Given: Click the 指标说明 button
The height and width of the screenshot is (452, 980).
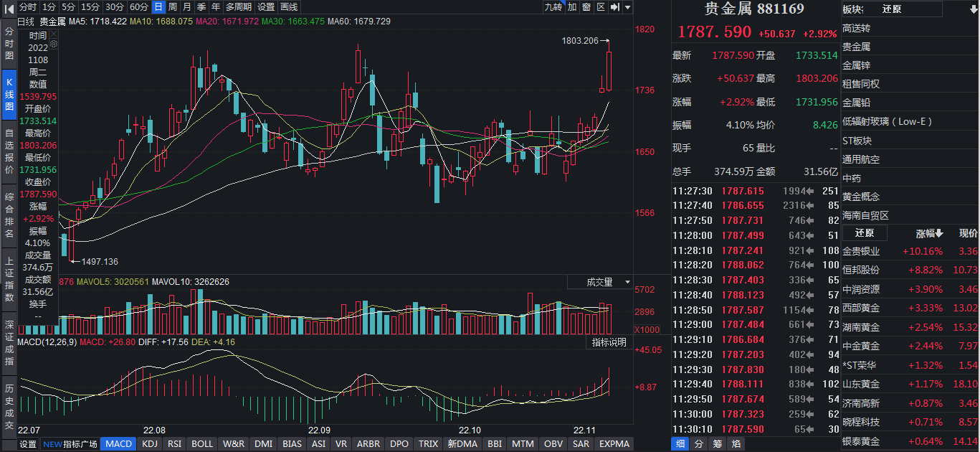Looking at the screenshot, I should click(x=609, y=342).
